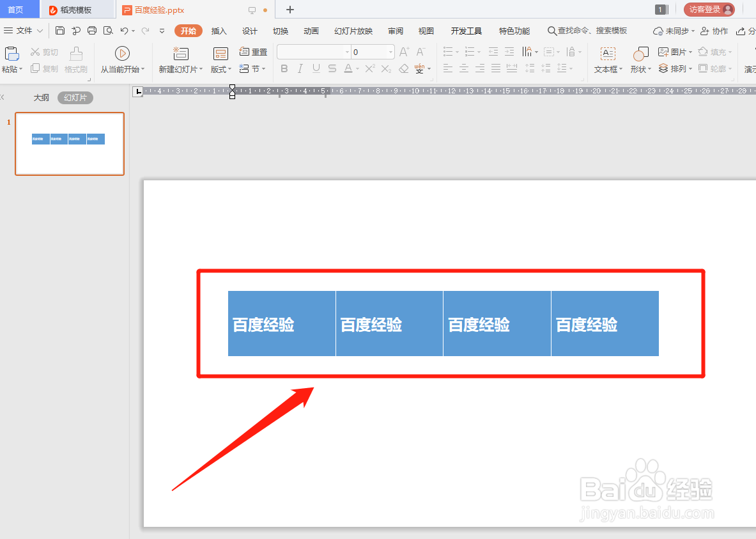Toggle align left paragraph
Screen dimensions: 756x539
click(x=448, y=68)
